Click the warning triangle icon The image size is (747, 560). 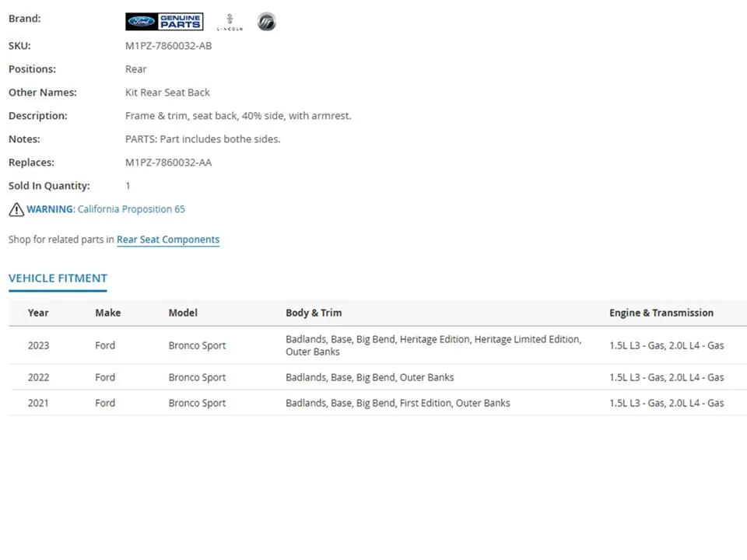pyautogui.click(x=16, y=209)
